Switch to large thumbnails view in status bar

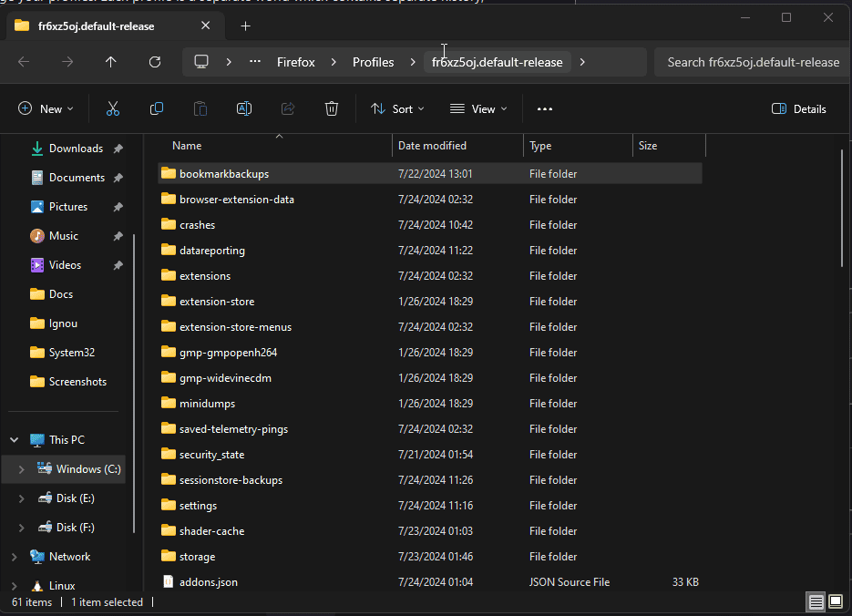tap(836, 602)
